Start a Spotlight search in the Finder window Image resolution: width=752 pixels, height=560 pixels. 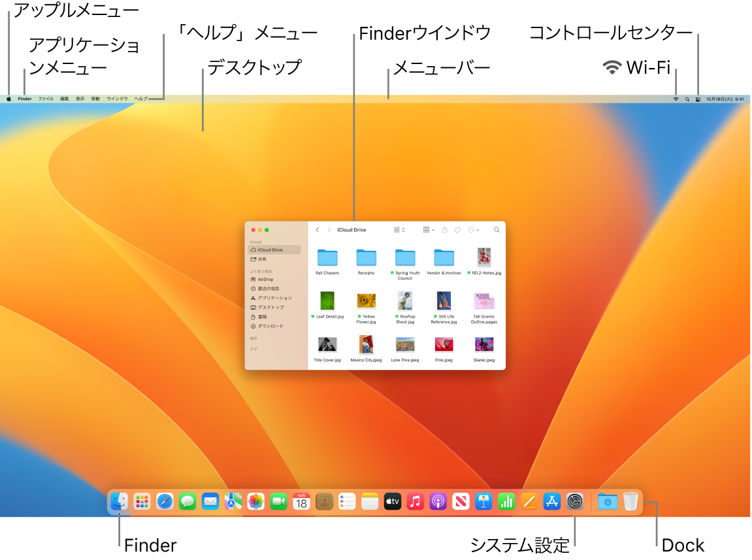point(497,229)
